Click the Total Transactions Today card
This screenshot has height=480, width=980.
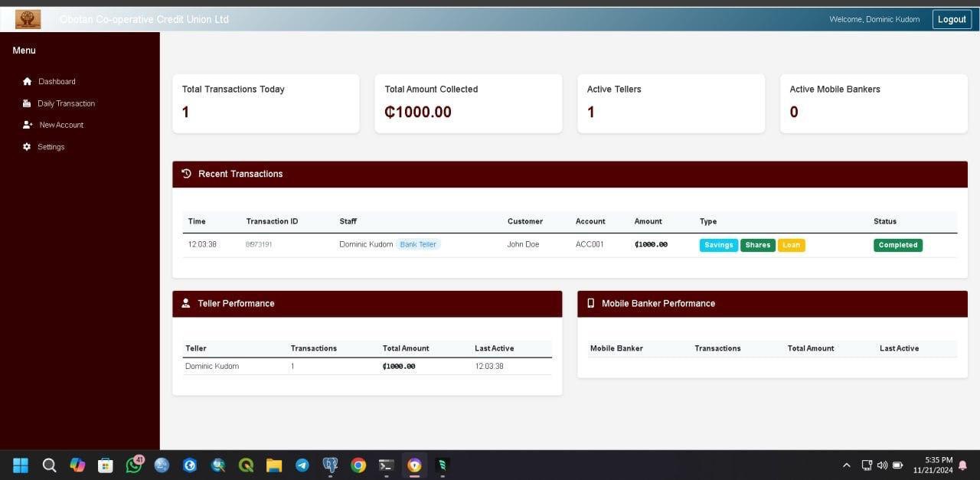point(266,103)
